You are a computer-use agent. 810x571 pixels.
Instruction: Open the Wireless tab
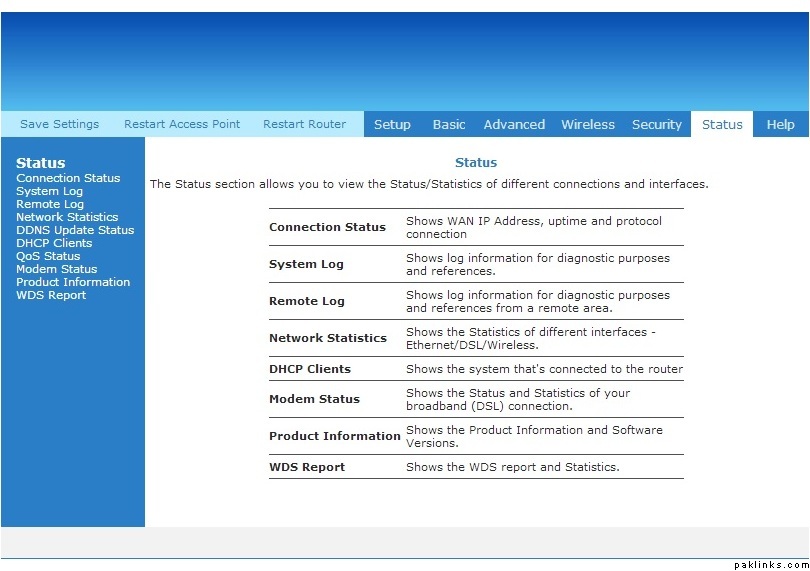pos(588,124)
